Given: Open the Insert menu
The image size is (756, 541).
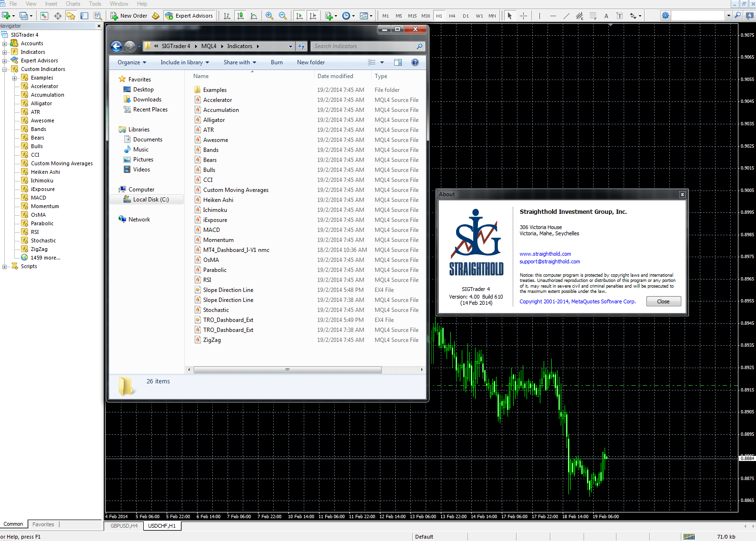Looking at the screenshot, I should tap(51, 4).
